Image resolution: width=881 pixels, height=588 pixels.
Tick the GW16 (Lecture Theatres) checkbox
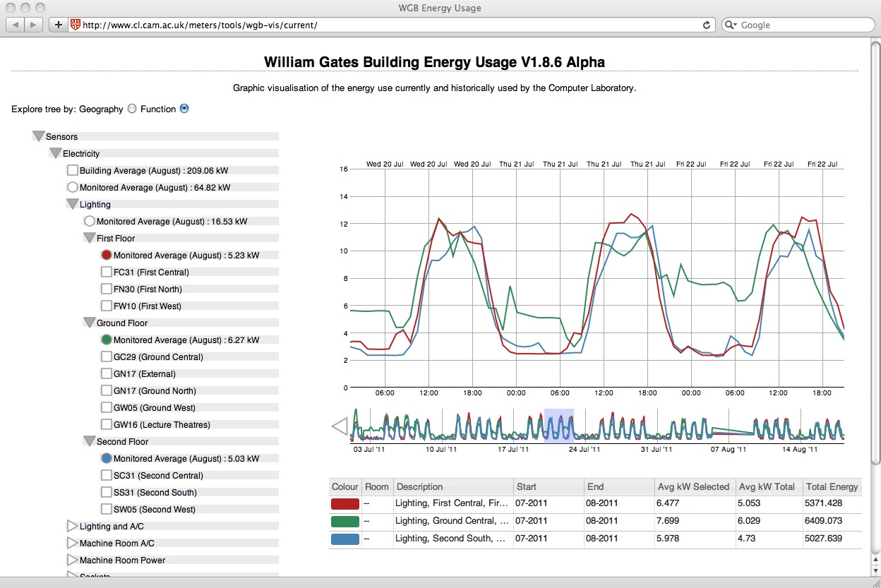tap(107, 424)
